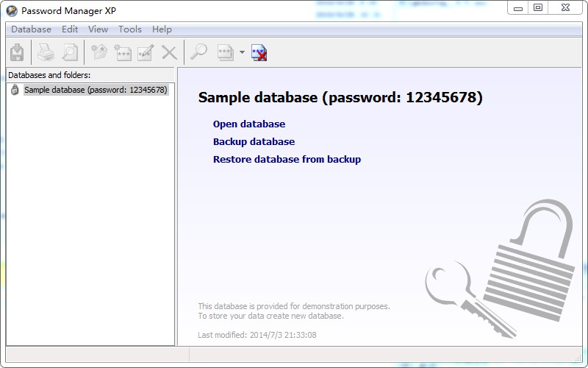Expand the copy password dropdown arrow
The image size is (588, 368).
(x=242, y=52)
